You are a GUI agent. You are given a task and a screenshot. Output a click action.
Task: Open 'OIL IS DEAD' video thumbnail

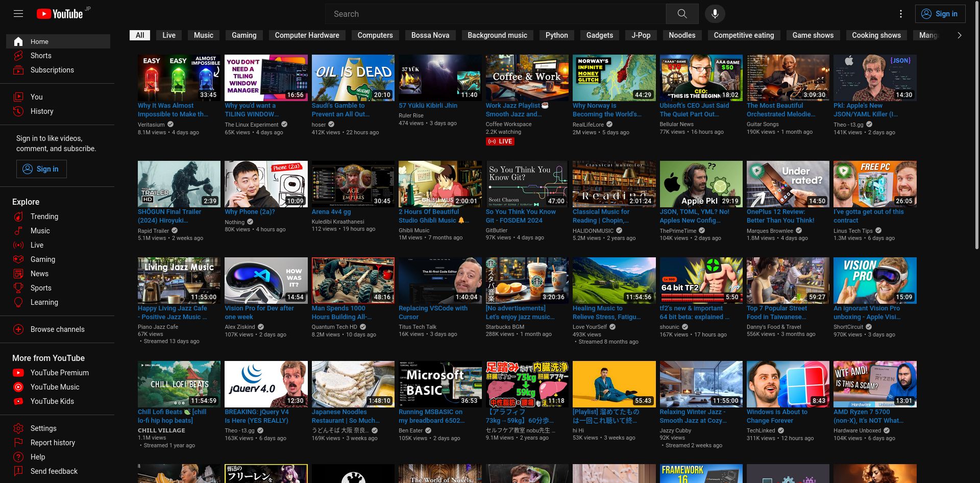click(353, 78)
